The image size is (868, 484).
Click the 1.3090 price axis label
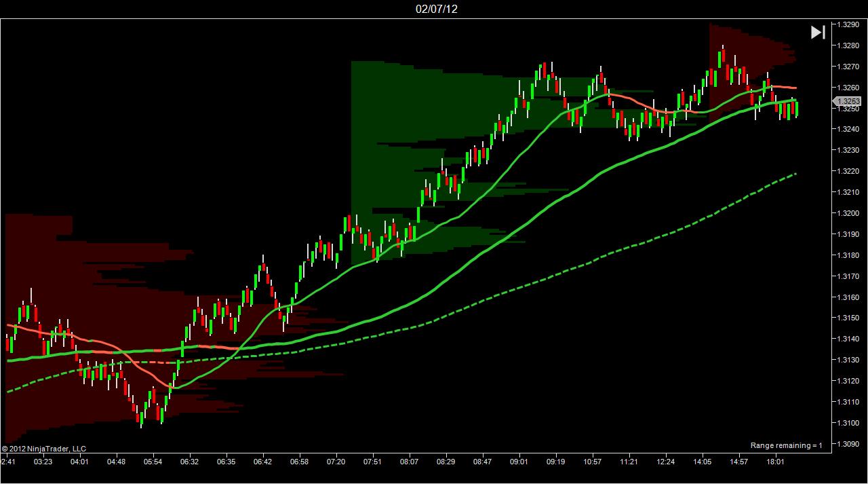(x=848, y=444)
